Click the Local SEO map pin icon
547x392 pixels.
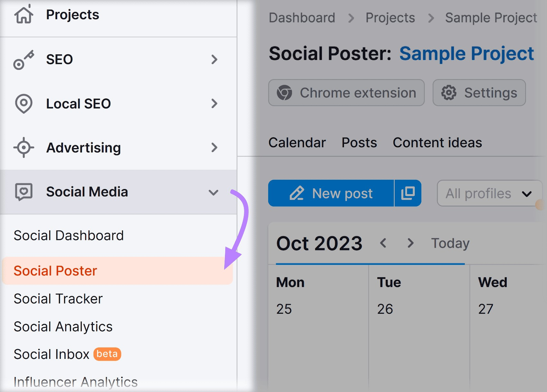(24, 104)
